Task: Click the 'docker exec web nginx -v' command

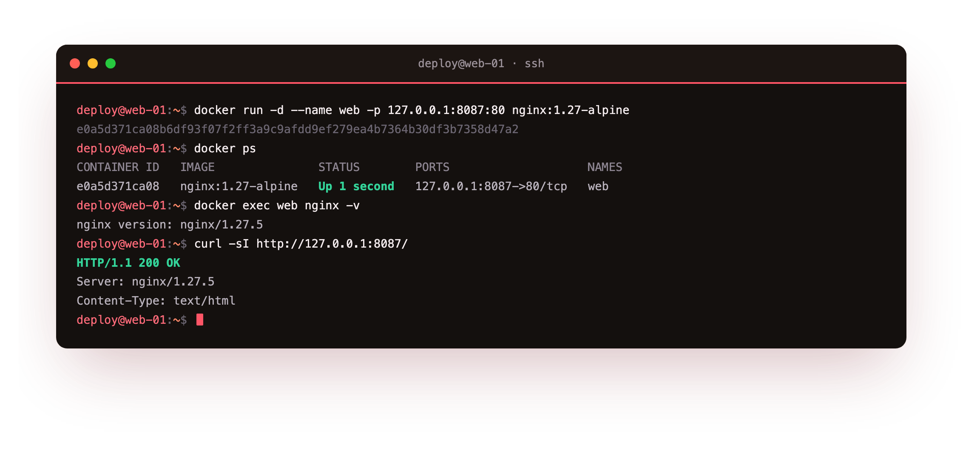Action: click(277, 206)
